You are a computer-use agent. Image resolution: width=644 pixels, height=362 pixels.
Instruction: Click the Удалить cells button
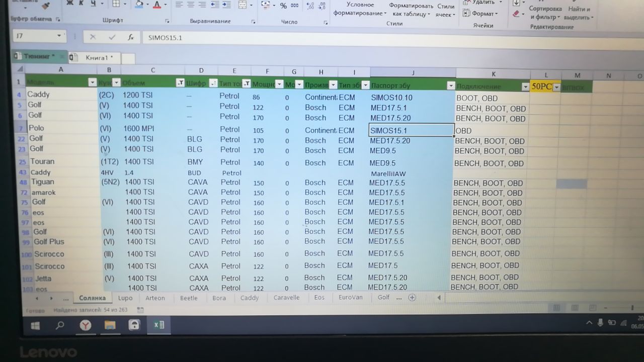[x=482, y=2]
